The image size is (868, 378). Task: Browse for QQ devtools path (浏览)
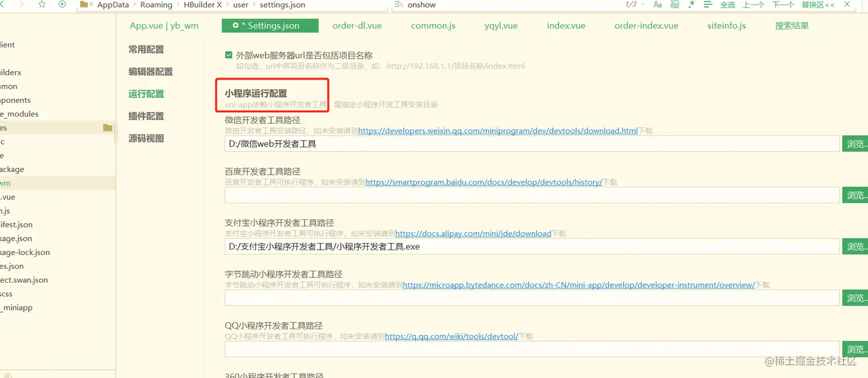tap(855, 349)
